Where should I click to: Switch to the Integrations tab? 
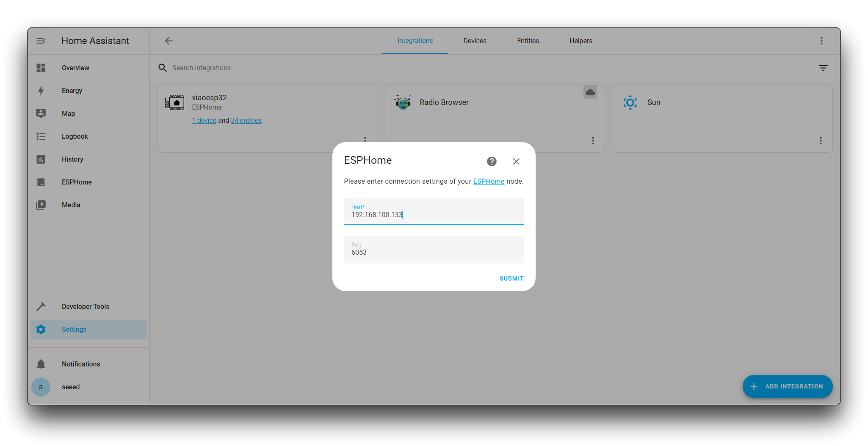click(415, 41)
